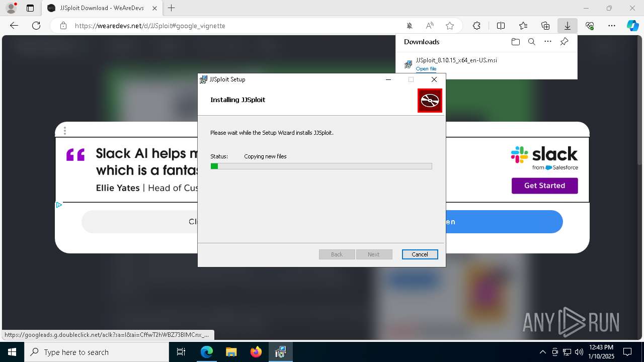
Task: Click the page vertical scrollbar
Action: 640,101
